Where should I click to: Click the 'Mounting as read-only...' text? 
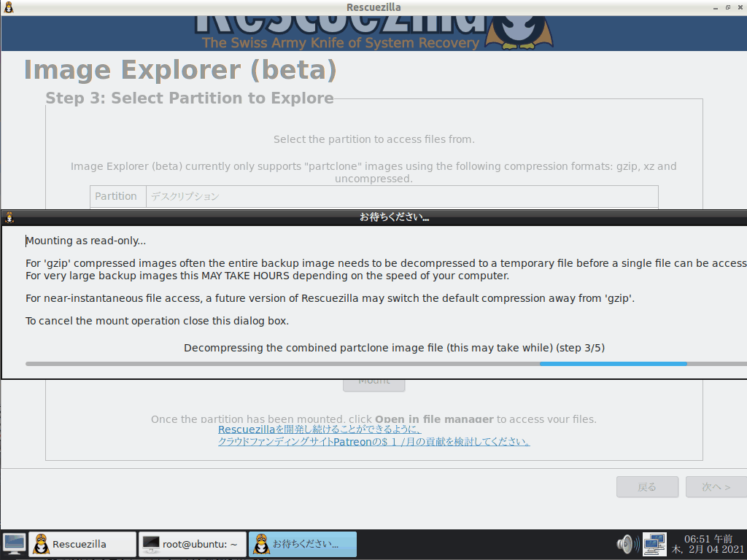click(86, 241)
